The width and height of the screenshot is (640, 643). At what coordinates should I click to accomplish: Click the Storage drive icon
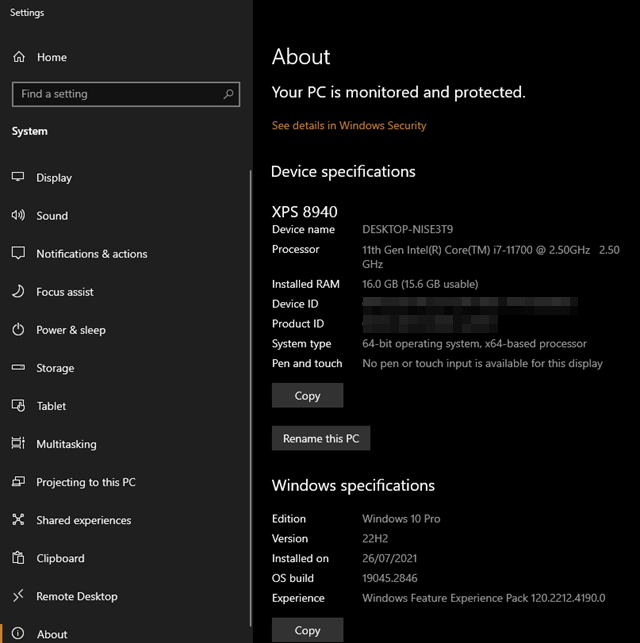pyautogui.click(x=18, y=367)
